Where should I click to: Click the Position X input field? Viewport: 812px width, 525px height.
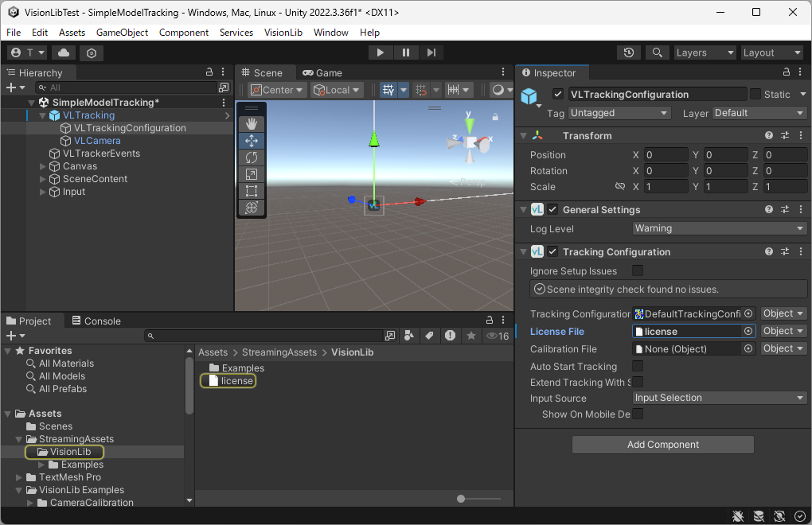[x=666, y=154]
